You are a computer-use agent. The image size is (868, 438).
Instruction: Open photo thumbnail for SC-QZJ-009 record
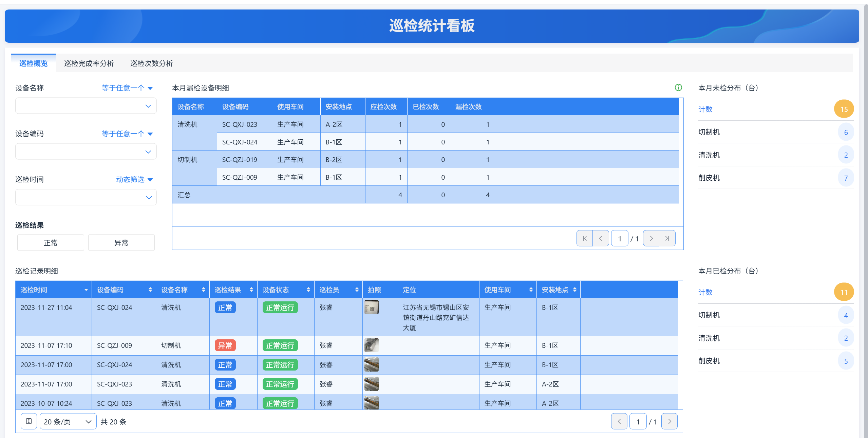click(371, 345)
